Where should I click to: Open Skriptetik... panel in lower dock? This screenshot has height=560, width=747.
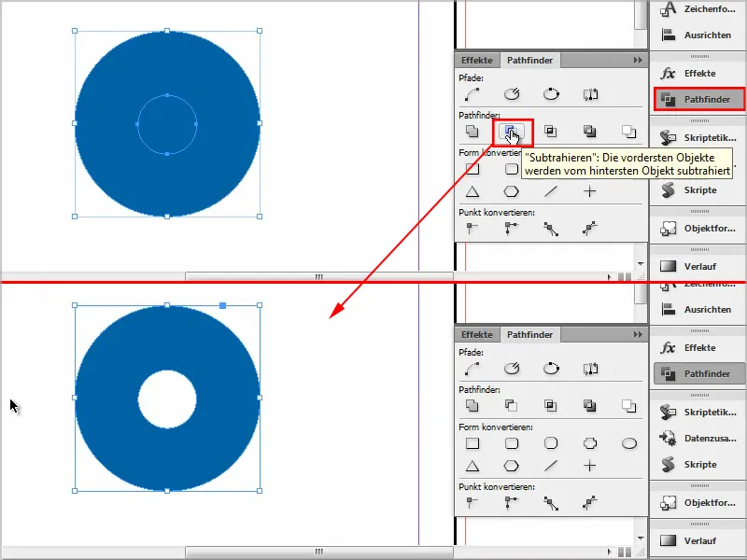(698, 412)
